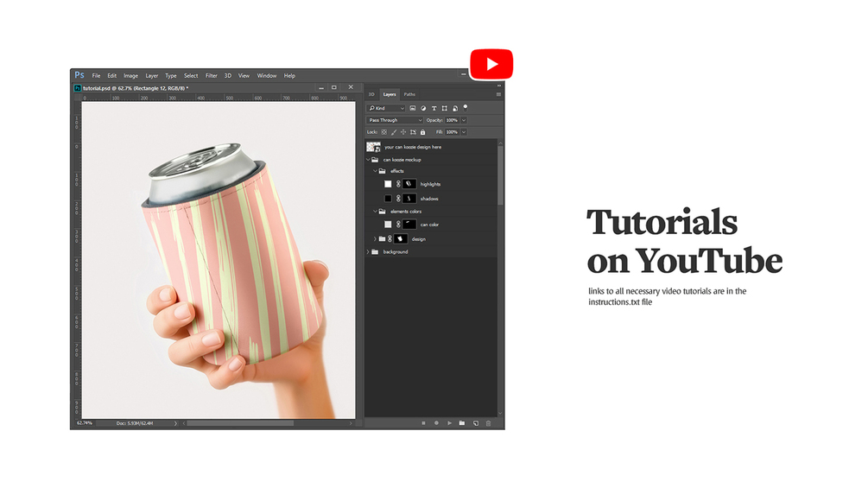Switch to the 3D panel tab

(371, 95)
